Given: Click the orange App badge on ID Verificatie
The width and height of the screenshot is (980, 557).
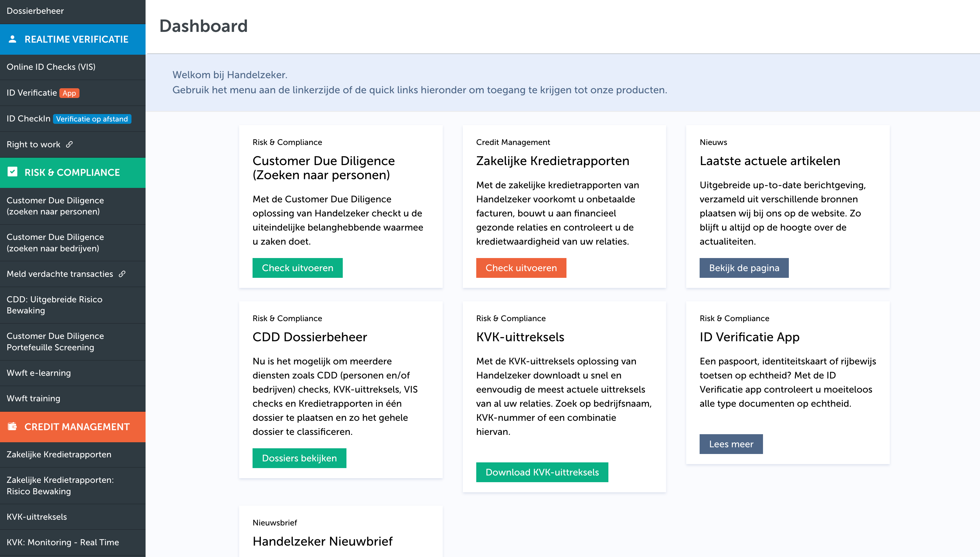Looking at the screenshot, I should 69,93.
